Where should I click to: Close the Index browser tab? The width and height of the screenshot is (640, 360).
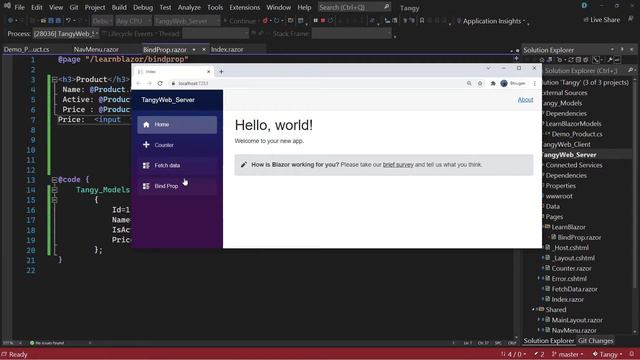pos(208,72)
